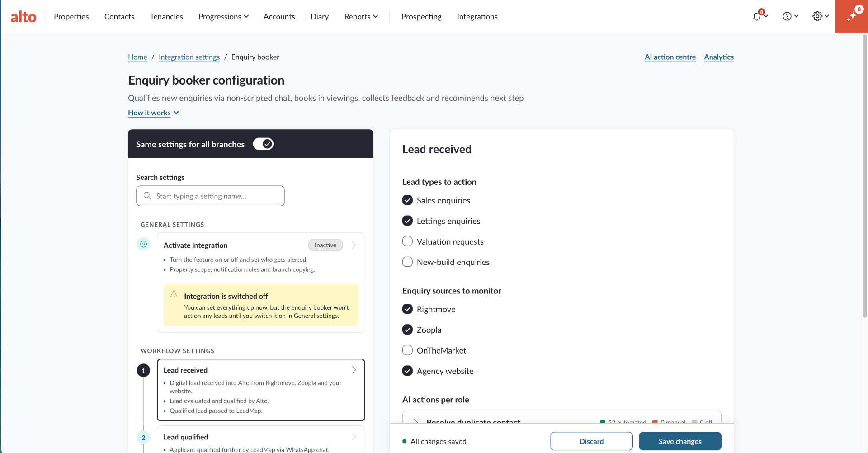Click the Enquiry booker breadcrumb text
The height and width of the screenshot is (453, 868).
(x=255, y=57)
